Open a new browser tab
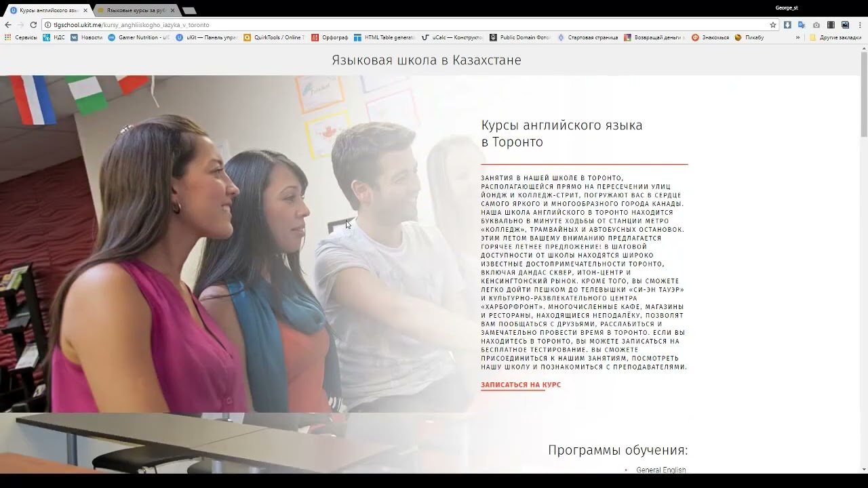This screenshot has height=488, width=868. (190, 10)
